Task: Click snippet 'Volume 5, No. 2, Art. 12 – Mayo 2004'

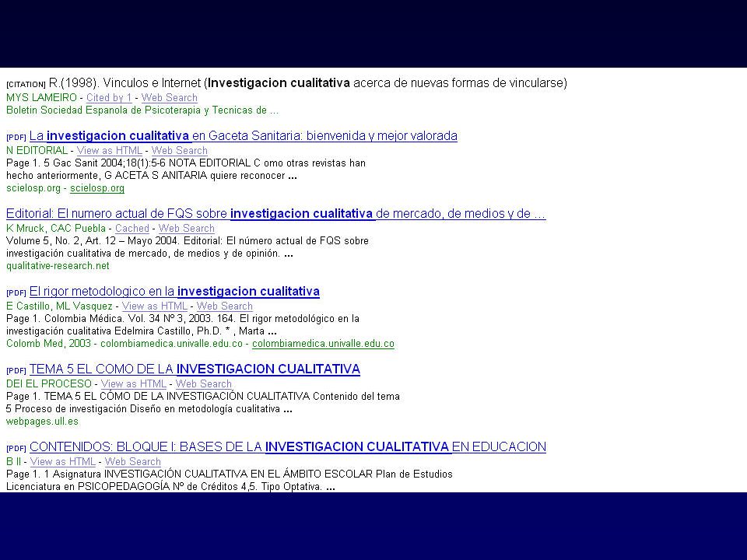Action: 93,241
